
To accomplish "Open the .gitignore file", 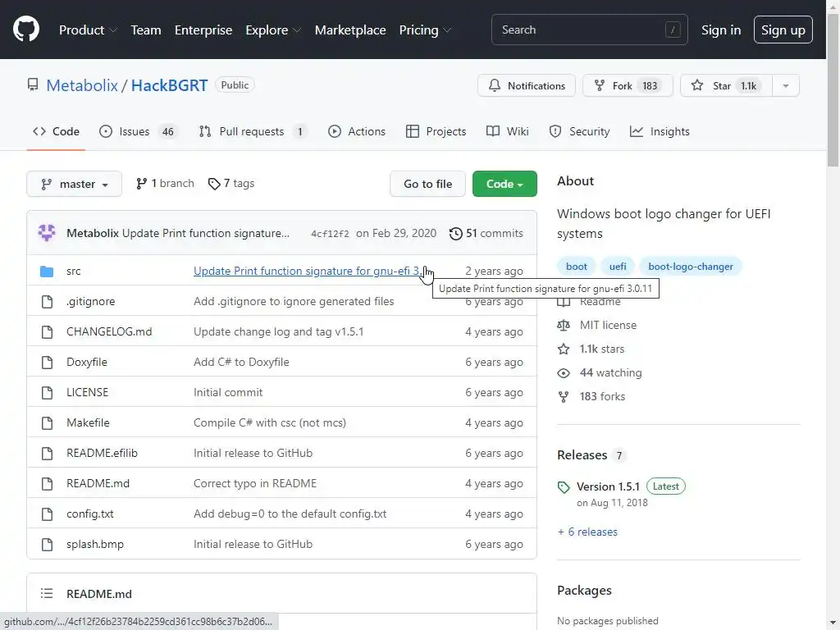I will point(90,302).
